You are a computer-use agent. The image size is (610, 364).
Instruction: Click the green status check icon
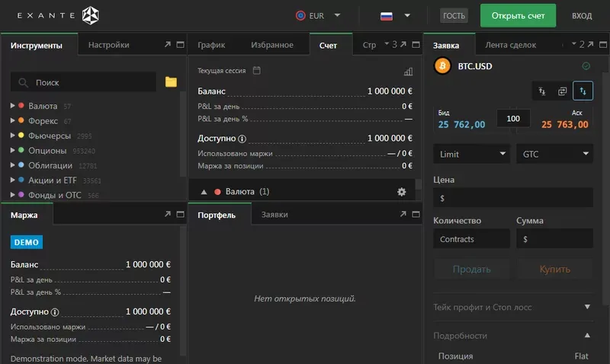pos(586,66)
